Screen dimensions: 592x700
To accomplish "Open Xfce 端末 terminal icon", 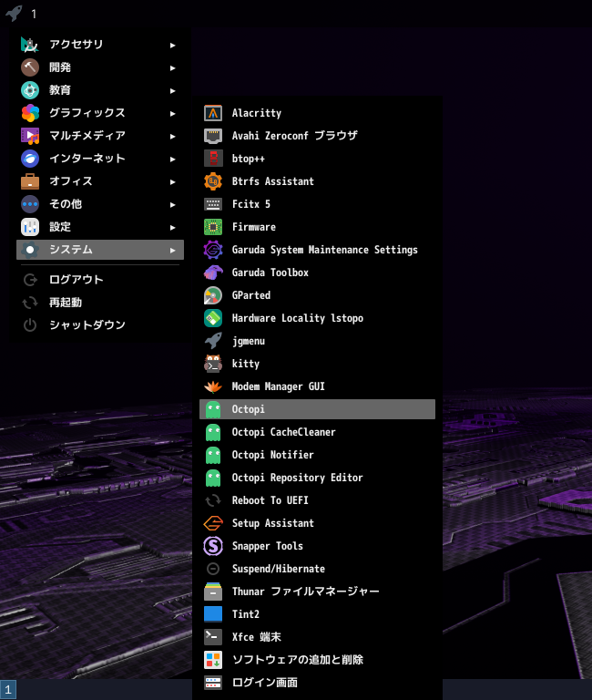I will (x=213, y=636).
